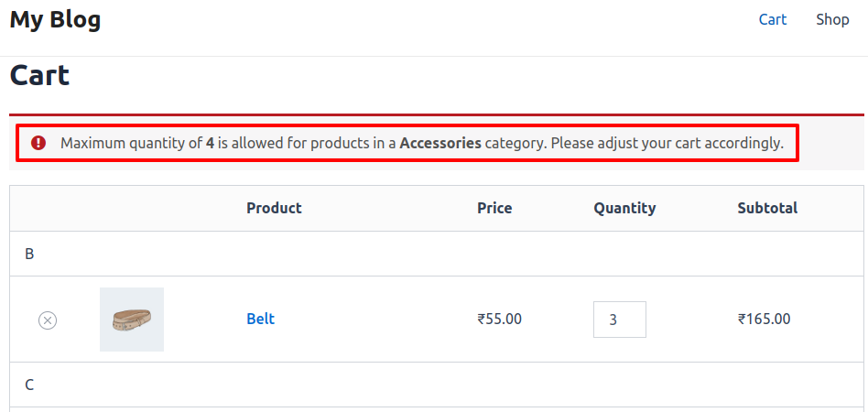
Task: Select the Subtotal column header
Action: [x=767, y=208]
